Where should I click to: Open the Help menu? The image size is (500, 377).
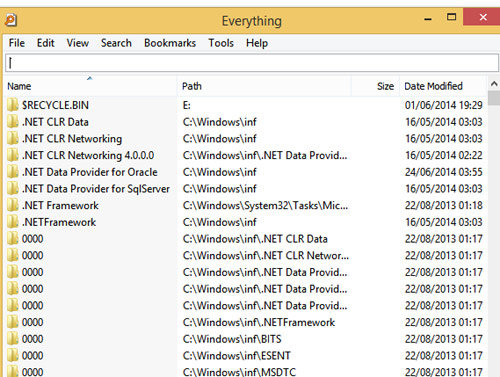click(x=257, y=43)
